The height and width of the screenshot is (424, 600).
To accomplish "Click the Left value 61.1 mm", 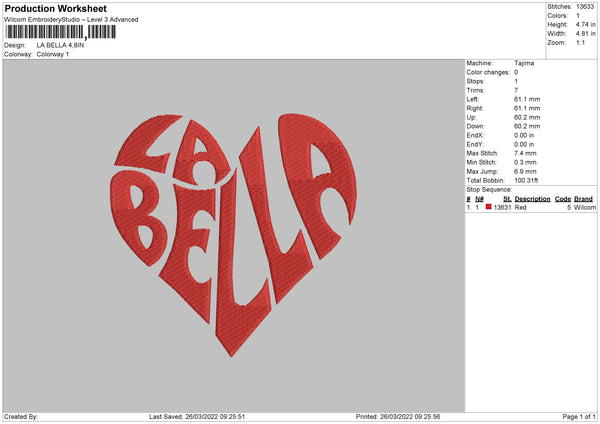I will click(527, 99).
